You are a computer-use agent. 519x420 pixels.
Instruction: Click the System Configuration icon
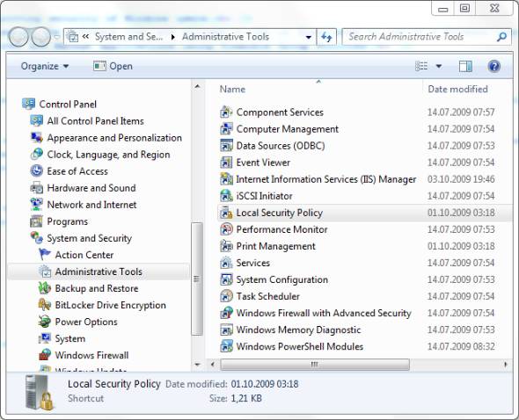[226, 279]
